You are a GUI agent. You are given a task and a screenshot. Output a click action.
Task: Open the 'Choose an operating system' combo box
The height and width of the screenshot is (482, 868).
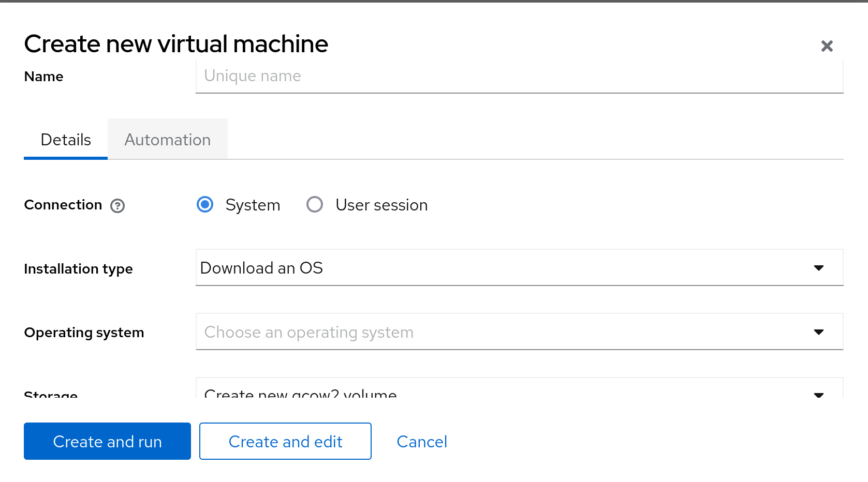tap(466, 332)
